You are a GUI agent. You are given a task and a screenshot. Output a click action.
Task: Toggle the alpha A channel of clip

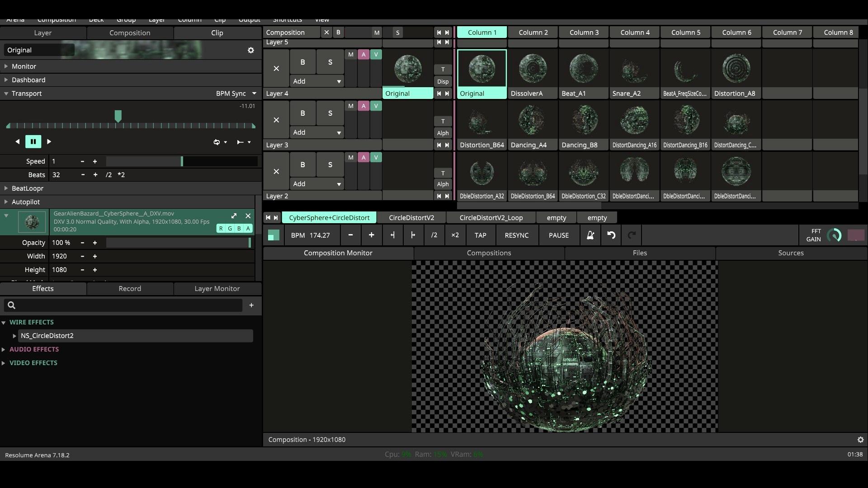pyautogui.click(x=248, y=229)
